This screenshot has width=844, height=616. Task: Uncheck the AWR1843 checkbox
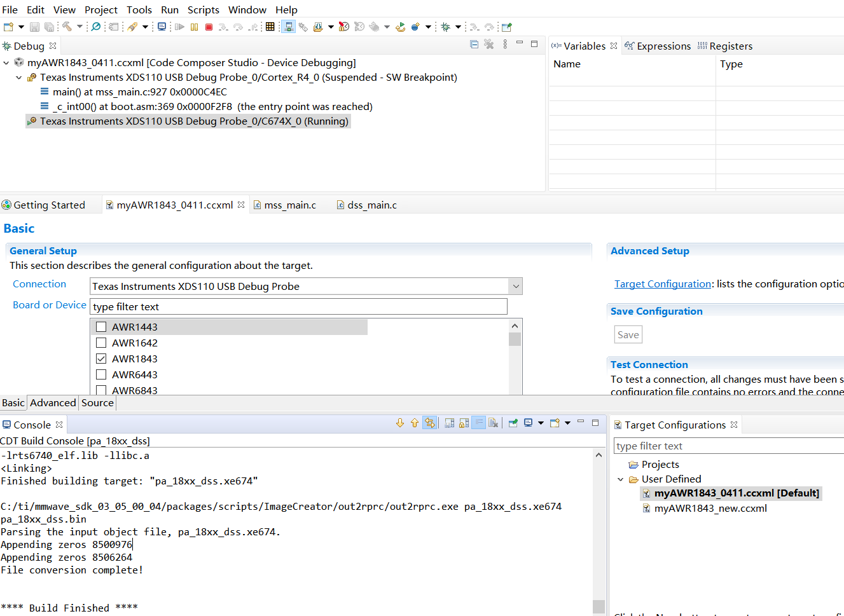pyautogui.click(x=101, y=359)
